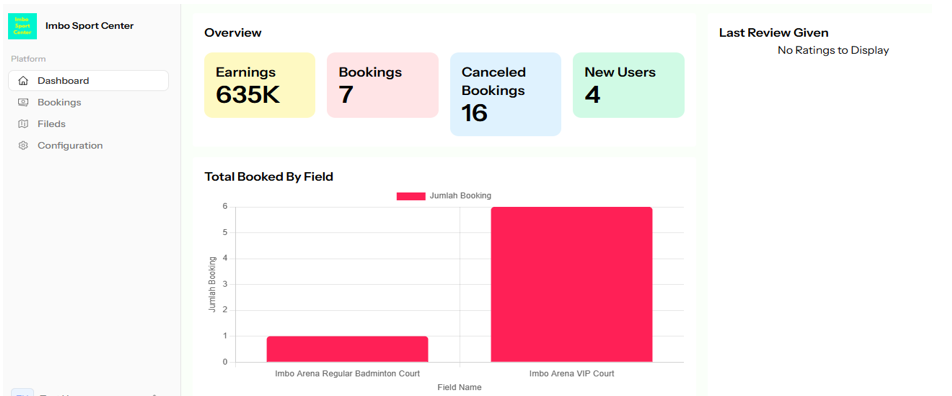Click the Imbo Sport Center title
Screen dimensions: 952x396
pos(89,26)
